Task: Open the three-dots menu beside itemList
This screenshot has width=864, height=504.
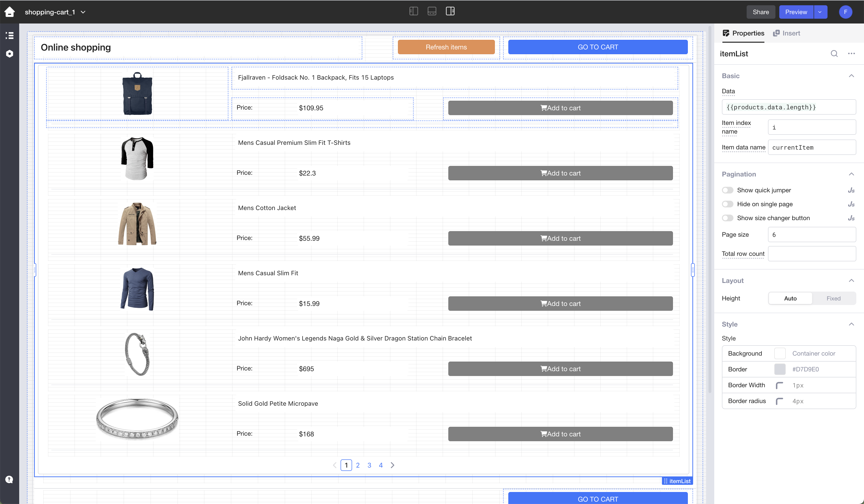Action: tap(851, 54)
